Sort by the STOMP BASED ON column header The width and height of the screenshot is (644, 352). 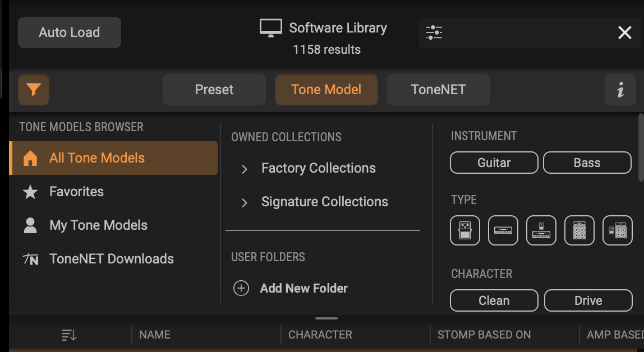pyautogui.click(x=484, y=335)
